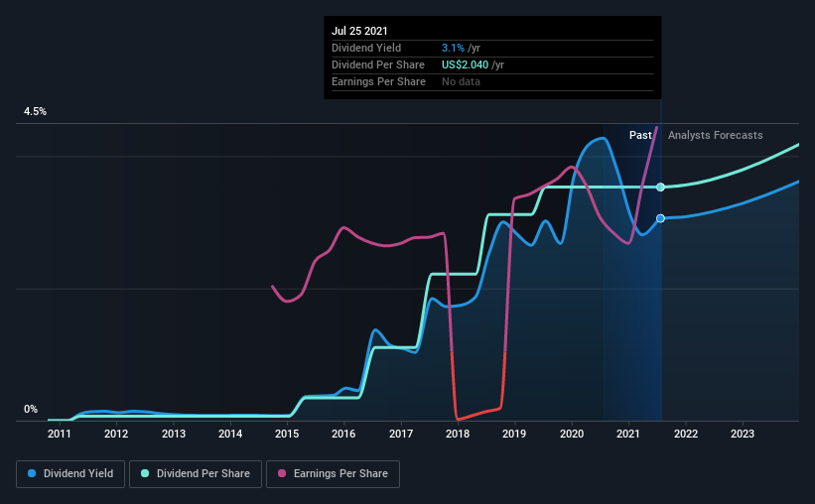
Task: Click the Jul 25 2021 tooltip date
Action: [359, 31]
